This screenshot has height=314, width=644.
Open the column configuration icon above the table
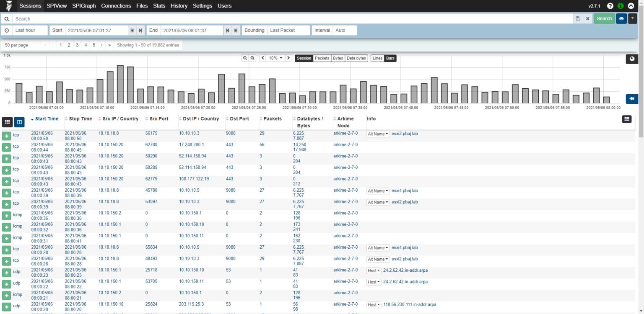[x=626, y=119]
